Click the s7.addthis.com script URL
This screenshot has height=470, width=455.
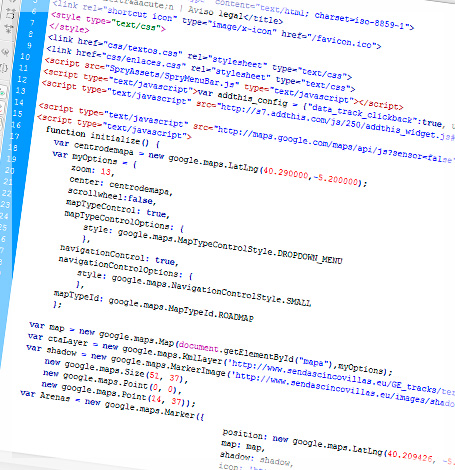tap(335, 124)
